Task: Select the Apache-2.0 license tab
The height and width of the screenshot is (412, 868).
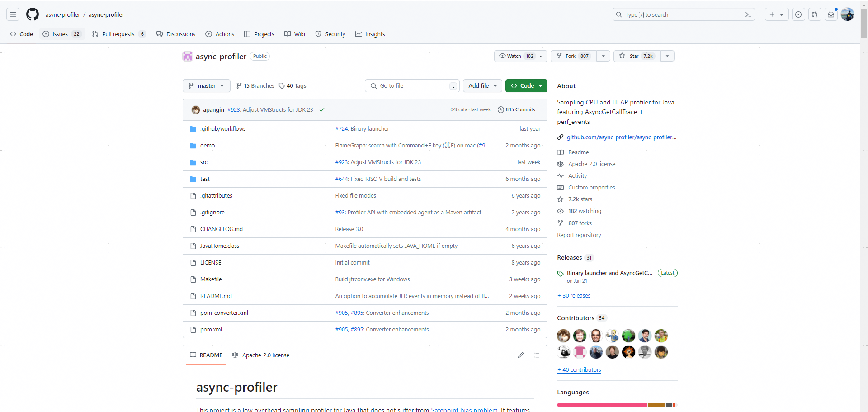Action: (x=261, y=355)
